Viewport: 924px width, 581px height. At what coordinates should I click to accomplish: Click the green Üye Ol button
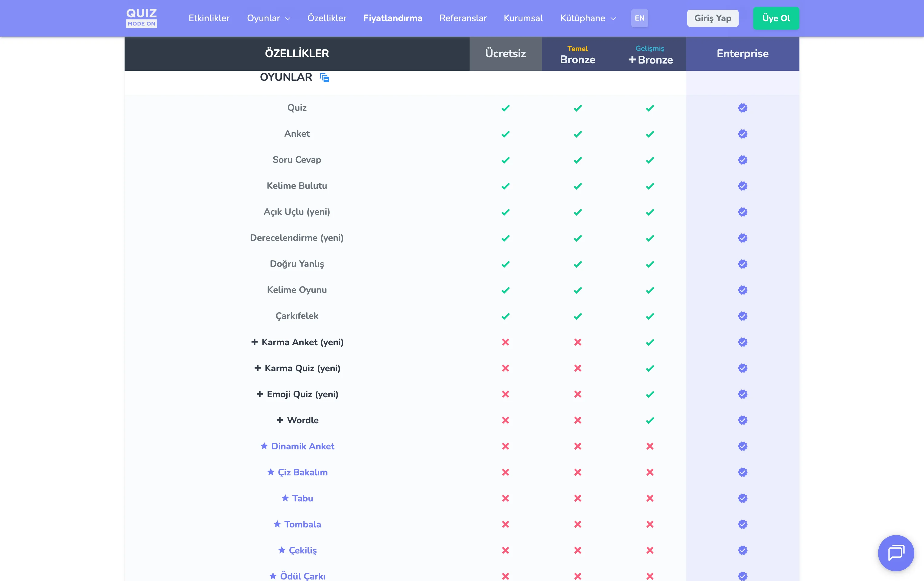776,18
